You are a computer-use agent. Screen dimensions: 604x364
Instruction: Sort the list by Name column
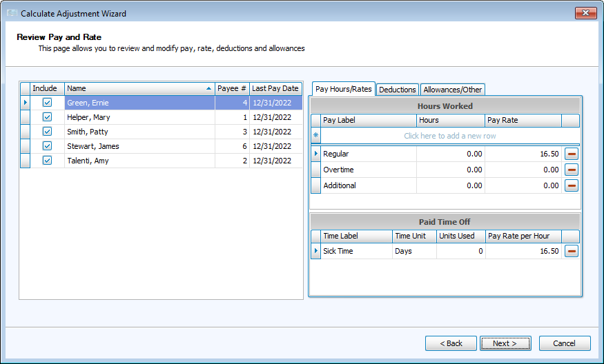point(138,88)
